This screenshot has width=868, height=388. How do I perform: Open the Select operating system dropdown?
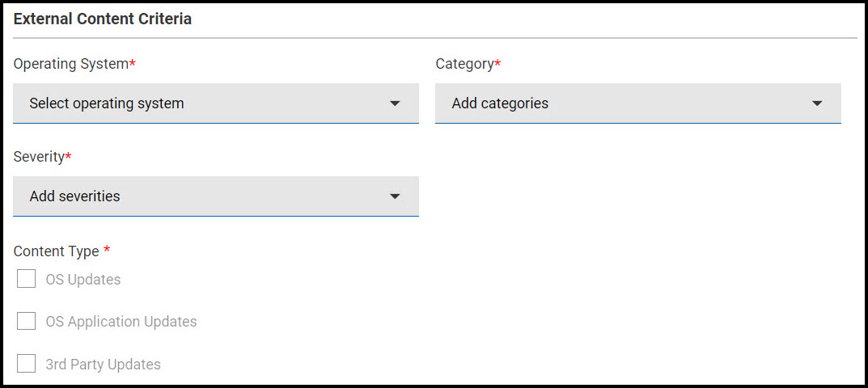[x=215, y=103]
